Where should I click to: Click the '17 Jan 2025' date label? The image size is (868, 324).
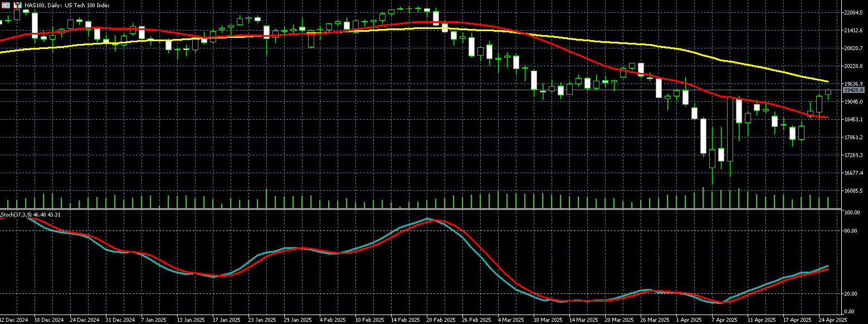[227, 321]
